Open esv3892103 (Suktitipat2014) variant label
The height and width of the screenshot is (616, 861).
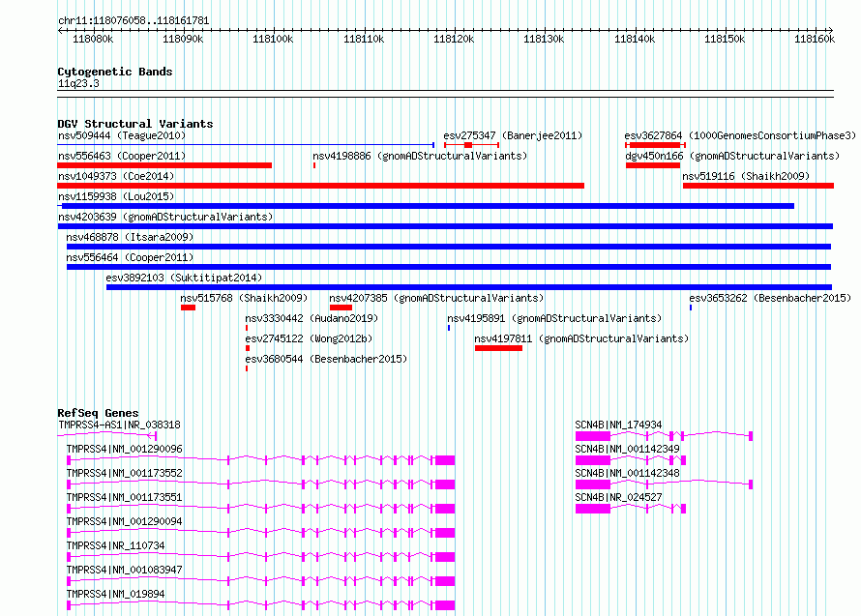tap(184, 278)
